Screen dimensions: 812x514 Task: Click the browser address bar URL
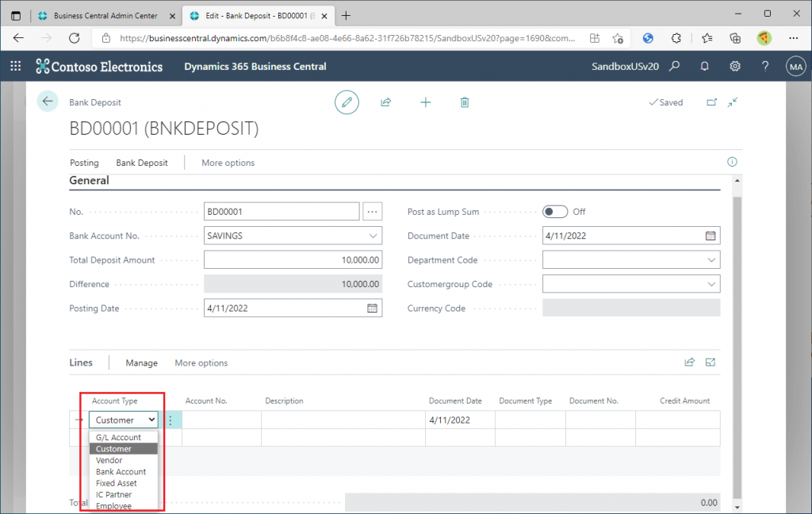point(347,38)
